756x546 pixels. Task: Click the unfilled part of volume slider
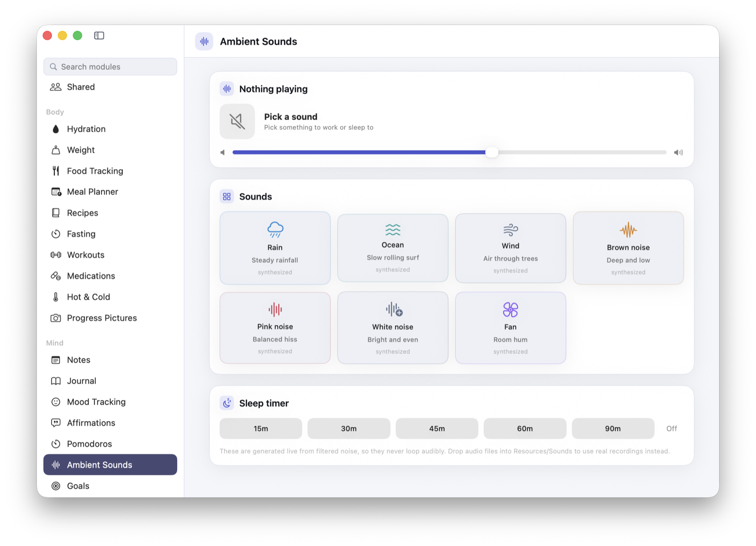[582, 152]
